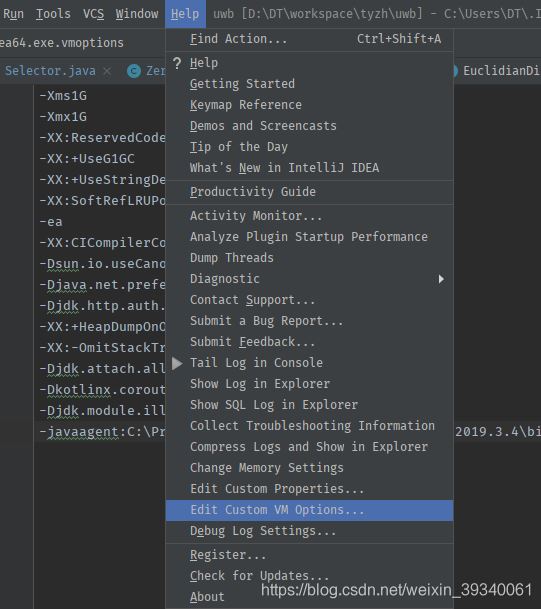Select Change Memory Settings

point(310,468)
